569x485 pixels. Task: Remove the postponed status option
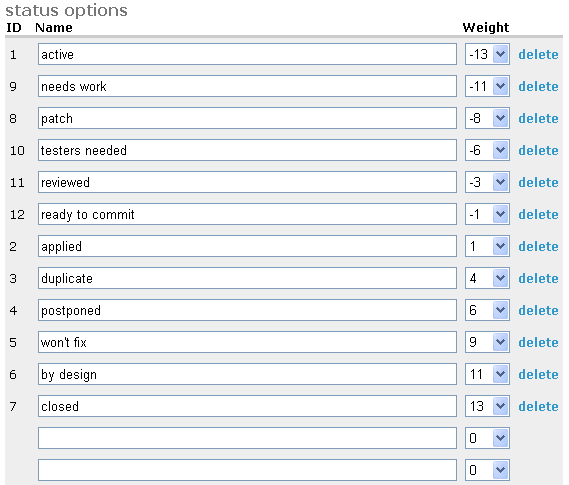coord(538,310)
